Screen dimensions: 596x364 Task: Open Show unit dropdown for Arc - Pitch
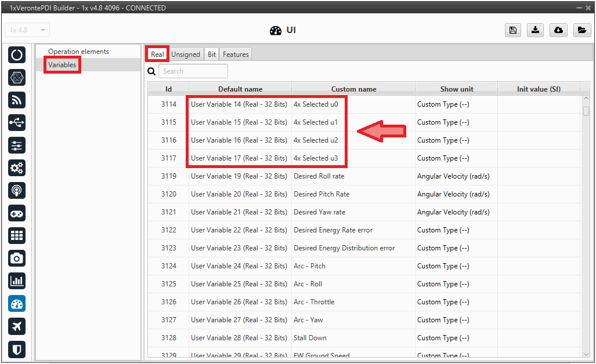point(456,266)
